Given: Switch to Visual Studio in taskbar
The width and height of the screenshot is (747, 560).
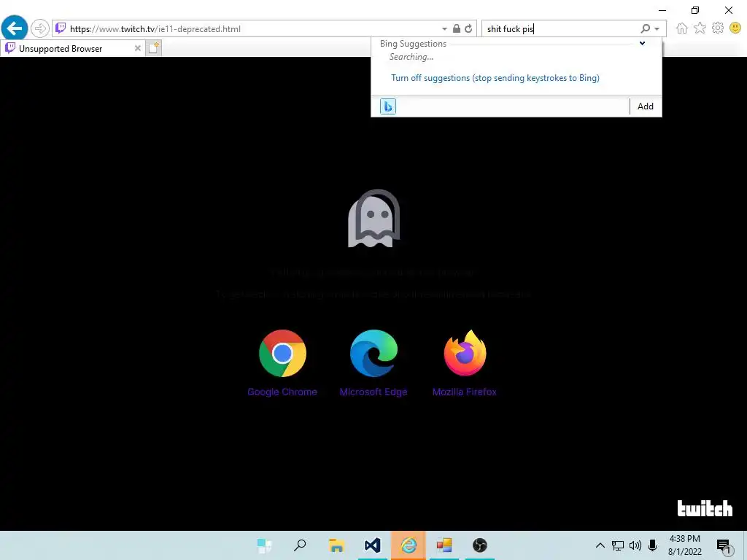Looking at the screenshot, I should (373, 545).
